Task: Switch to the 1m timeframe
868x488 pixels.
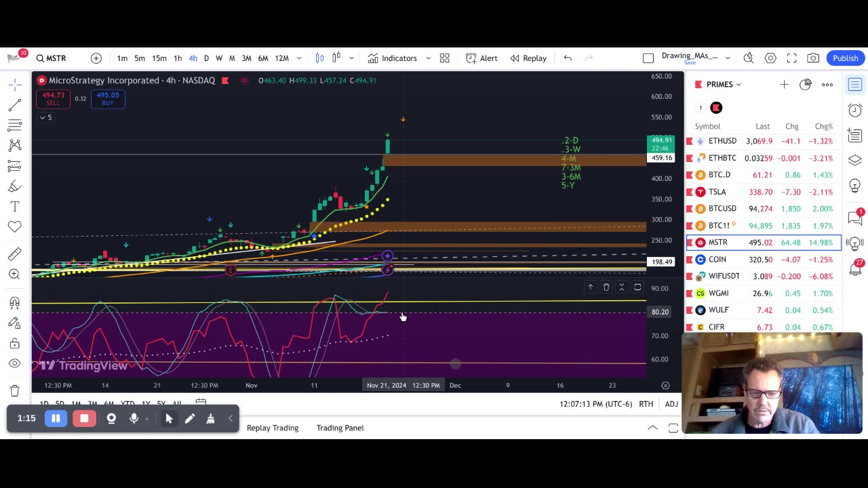Action: tap(122, 58)
